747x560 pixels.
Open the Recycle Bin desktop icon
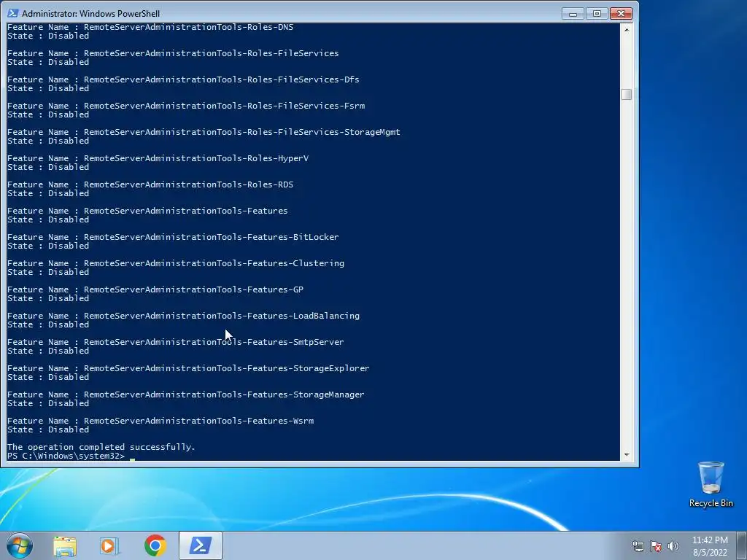tap(711, 484)
